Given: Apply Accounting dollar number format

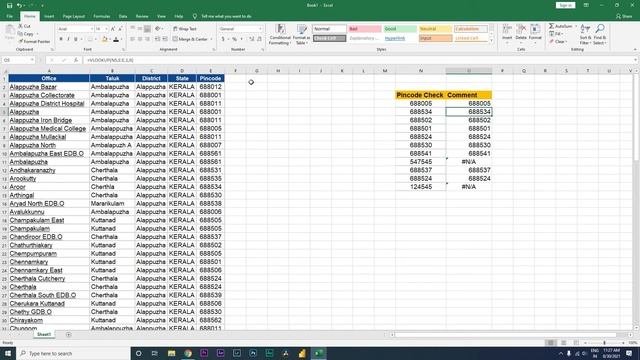Looking at the screenshot, I should tap(223, 39).
